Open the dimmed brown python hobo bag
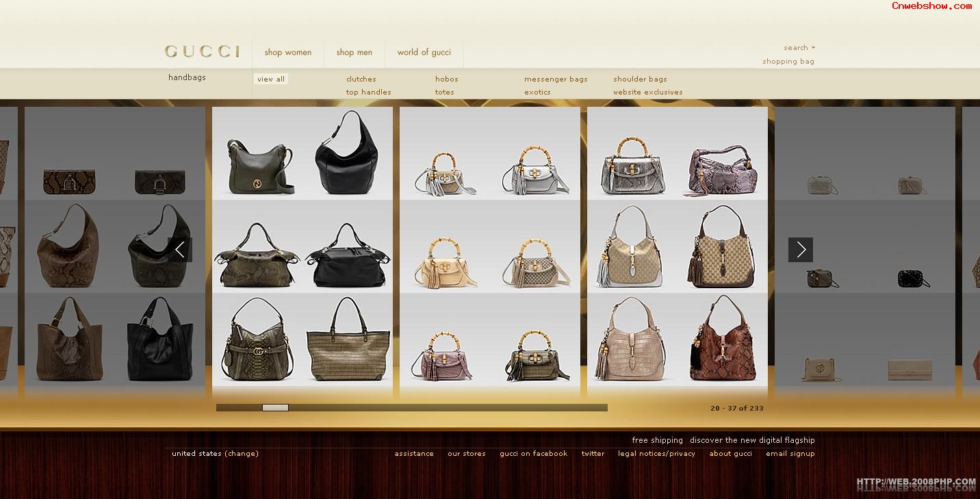The image size is (980, 499). [68, 246]
